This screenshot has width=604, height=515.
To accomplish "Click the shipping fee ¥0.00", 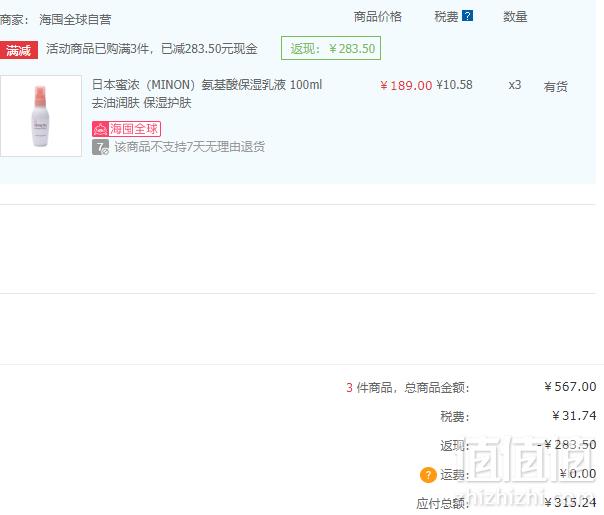I will coord(578,473).
